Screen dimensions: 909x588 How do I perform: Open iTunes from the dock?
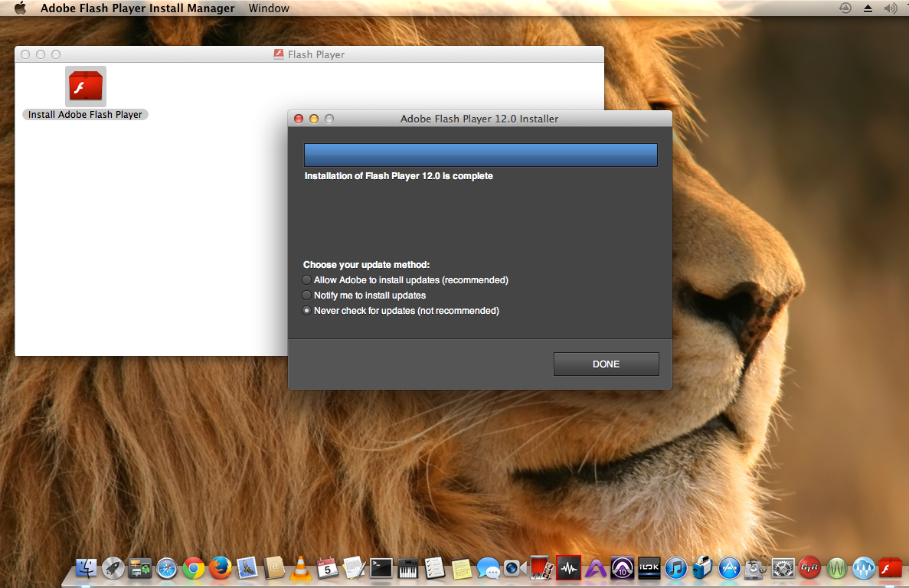point(675,568)
